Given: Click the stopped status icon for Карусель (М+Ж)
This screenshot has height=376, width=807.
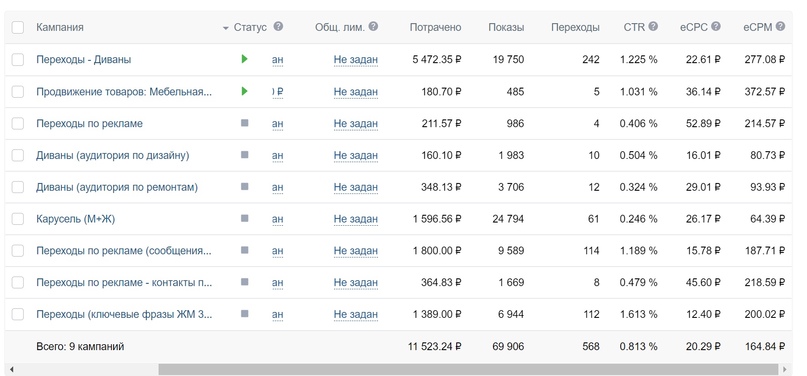Looking at the screenshot, I should (244, 218).
